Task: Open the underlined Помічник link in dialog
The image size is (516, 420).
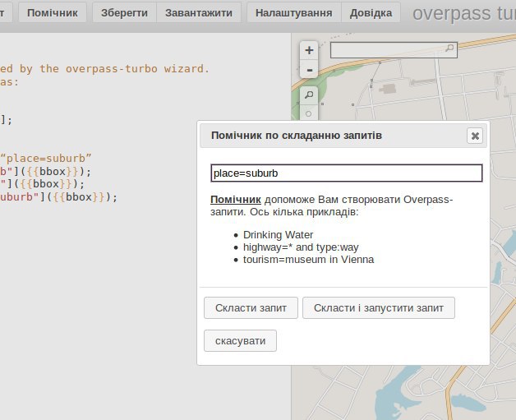Action: pyautogui.click(x=236, y=200)
